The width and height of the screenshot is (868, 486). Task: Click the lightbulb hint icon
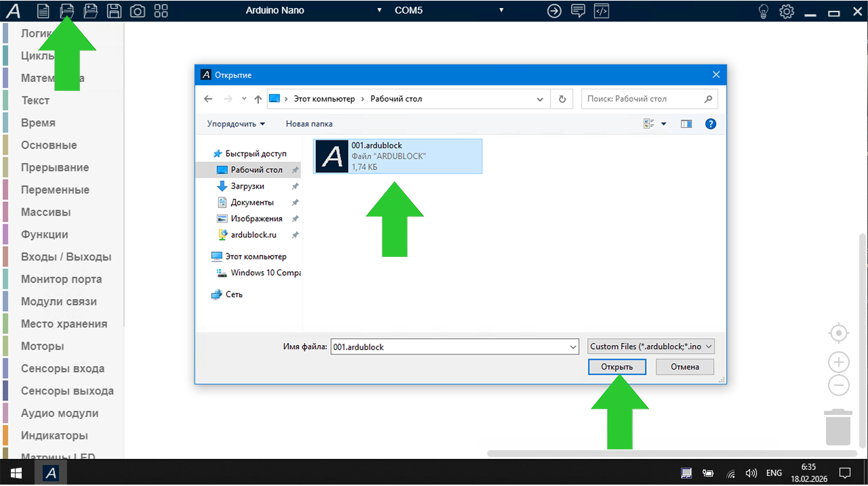(764, 11)
